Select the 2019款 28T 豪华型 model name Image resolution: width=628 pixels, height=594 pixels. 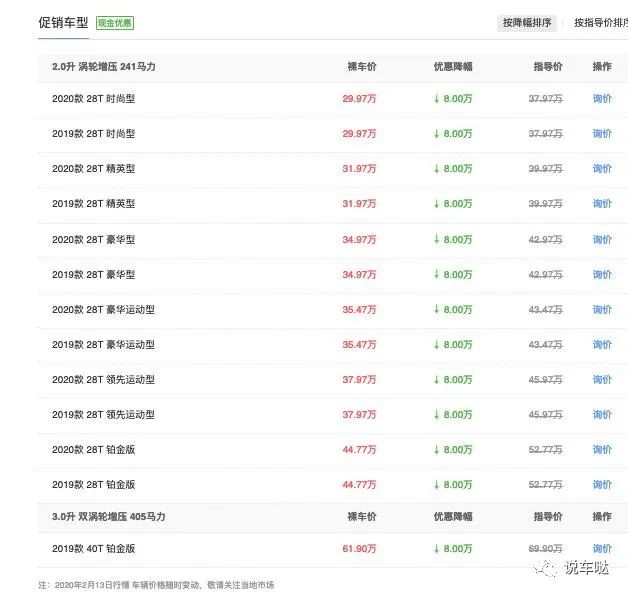93,274
